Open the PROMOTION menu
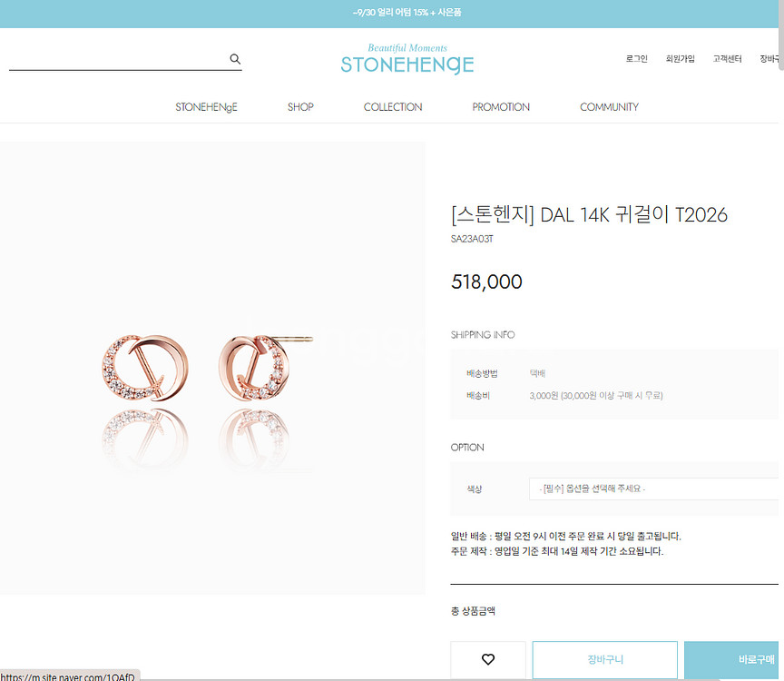 click(x=501, y=107)
